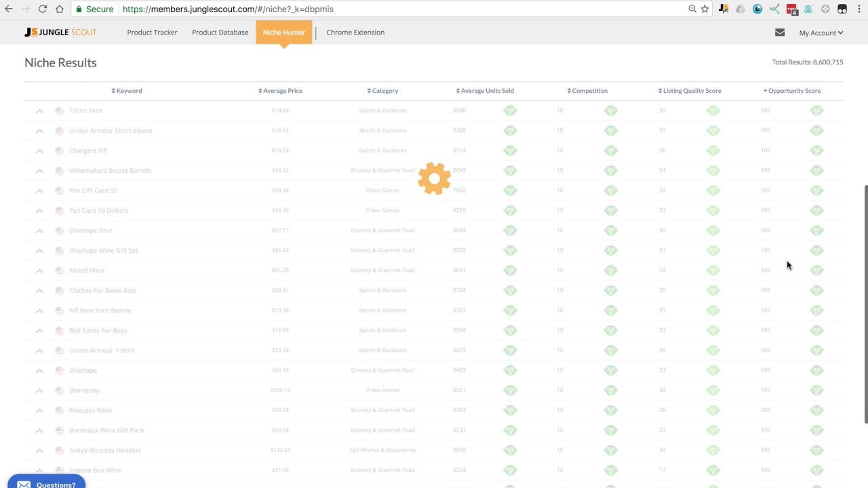Click the 7962 units sold value

[x=459, y=190]
